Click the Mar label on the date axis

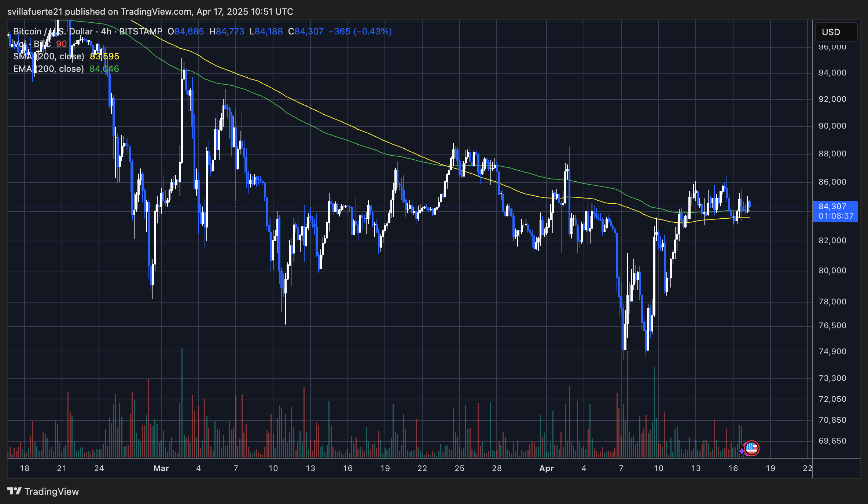click(x=161, y=468)
